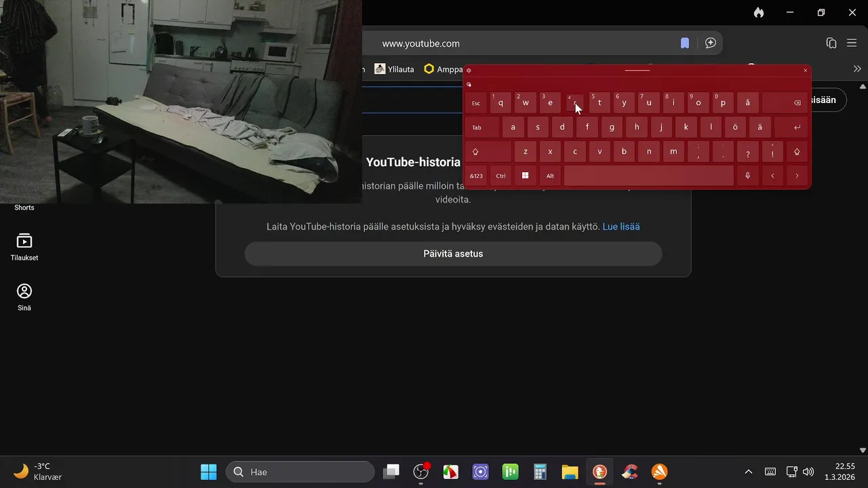Start voice typing with the microphone key
Viewport: 868px width, 488px height.
click(x=748, y=176)
